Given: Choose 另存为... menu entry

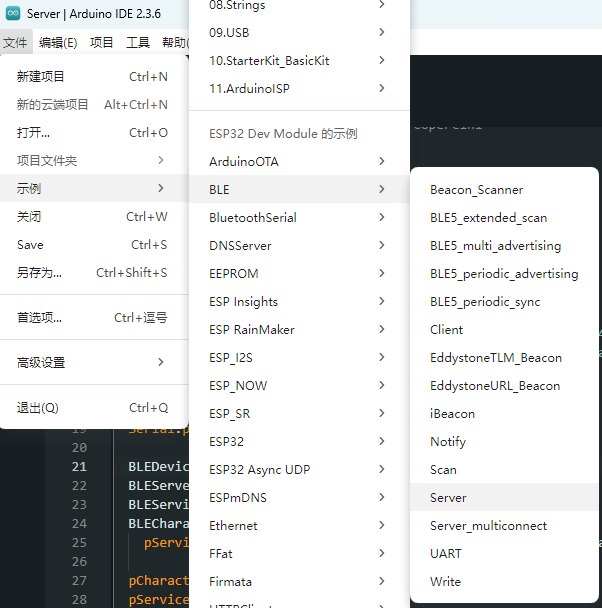Looking at the screenshot, I should (x=94, y=273).
